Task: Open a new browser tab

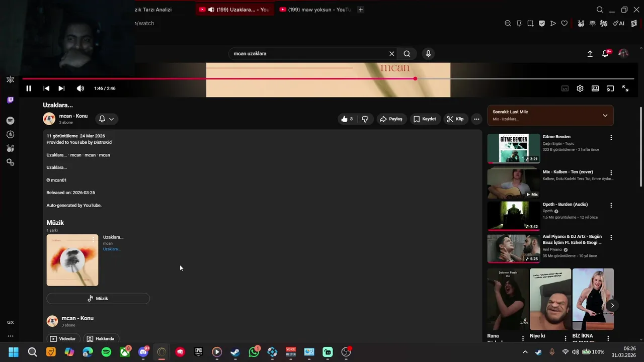Action: (361, 10)
